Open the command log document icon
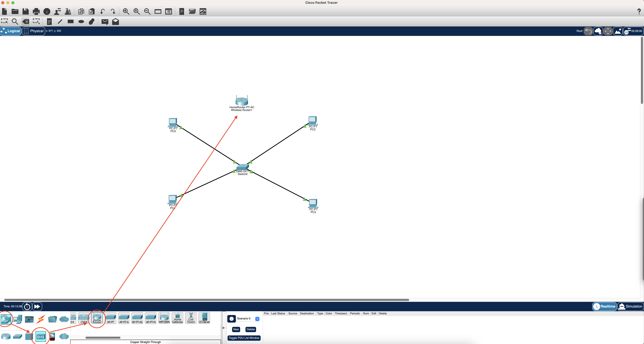 click(x=182, y=11)
